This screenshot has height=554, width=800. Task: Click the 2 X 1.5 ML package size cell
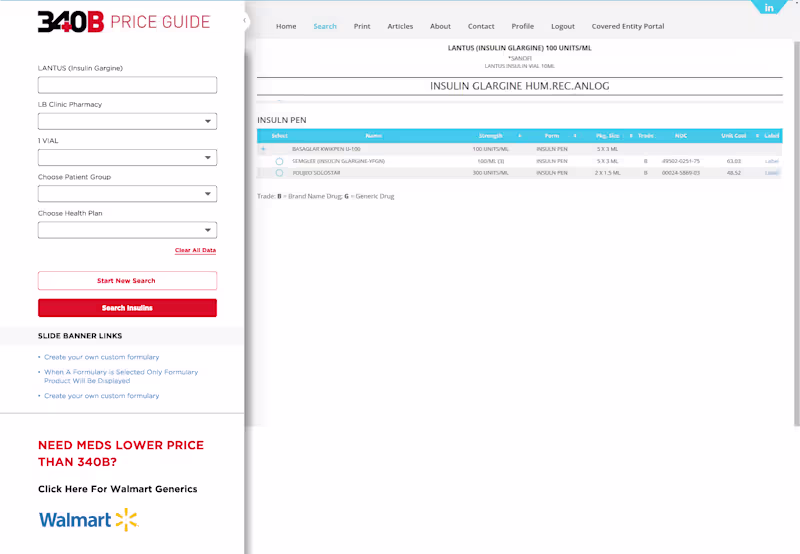[x=607, y=173]
